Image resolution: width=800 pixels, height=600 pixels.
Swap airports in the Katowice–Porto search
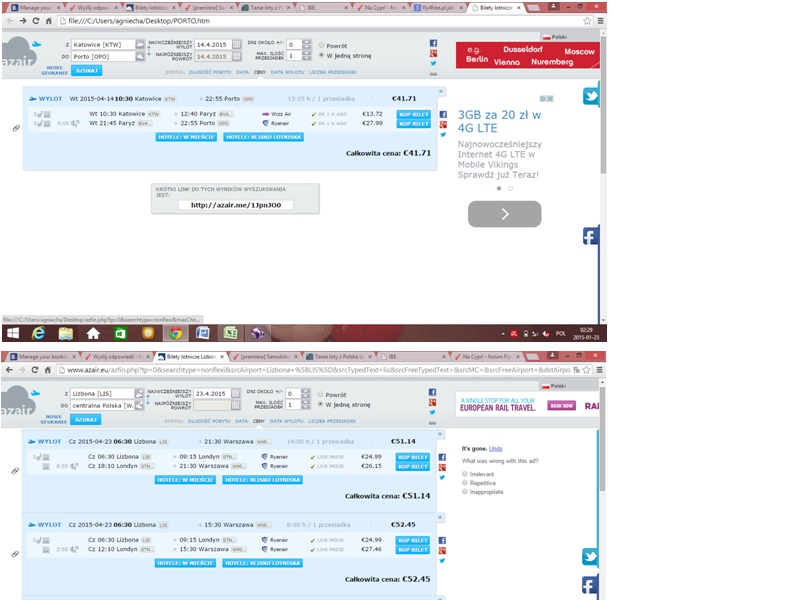tap(148, 51)
